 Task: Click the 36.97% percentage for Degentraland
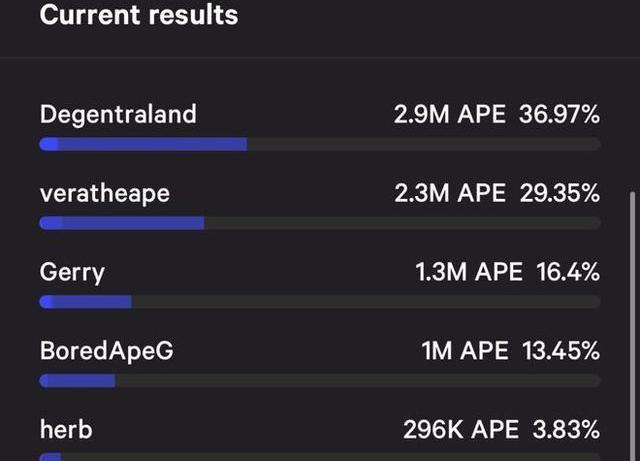coord(559,114)
